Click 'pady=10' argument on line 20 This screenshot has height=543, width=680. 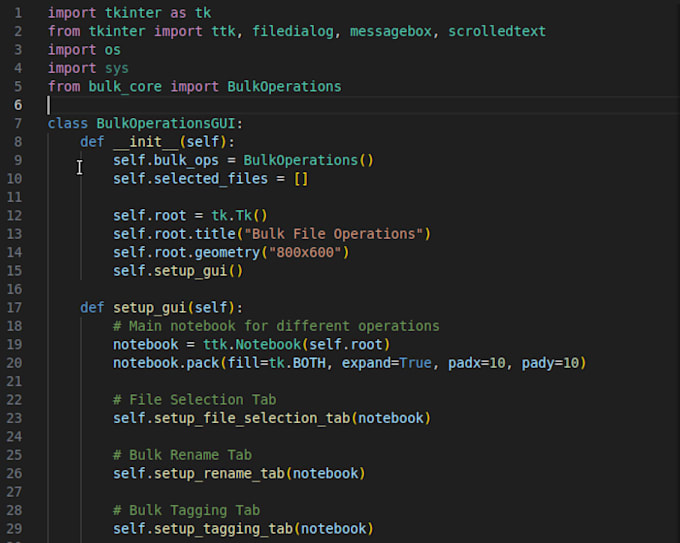(550, 363)
